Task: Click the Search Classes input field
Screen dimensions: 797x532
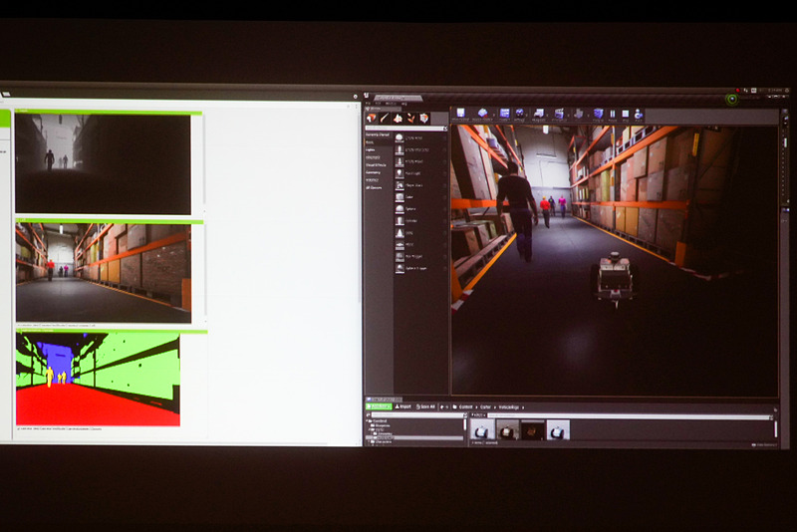Action: coord(406,128)
